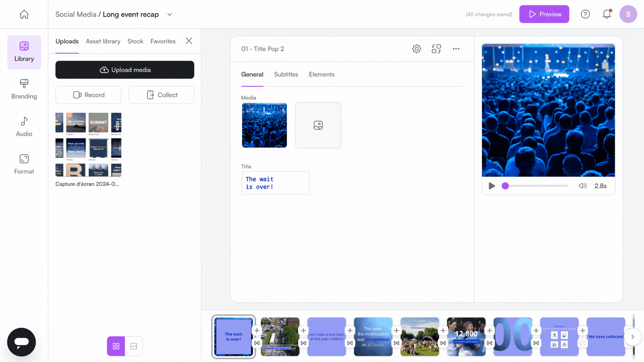This screenshot has width=644, height=362.
Task: Add a scene after 'Let's take a look back' slide
Action: click(x=350, y=330)
